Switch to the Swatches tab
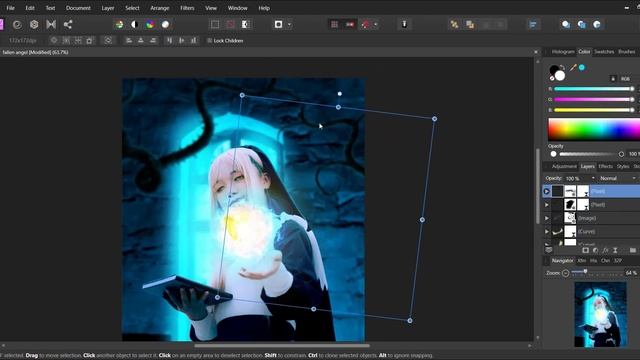The height and width of the screenshot is (360, 640). [604, 52]
